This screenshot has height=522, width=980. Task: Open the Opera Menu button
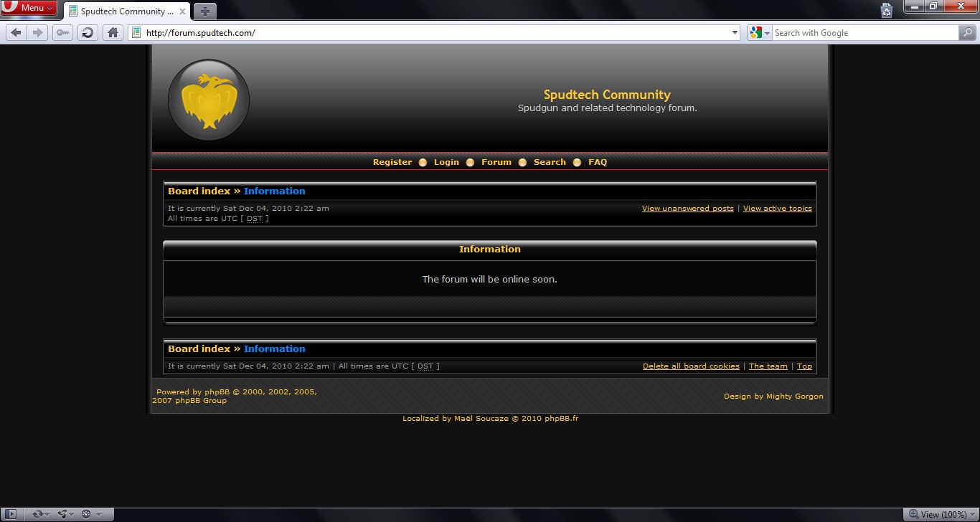point(29,8)
